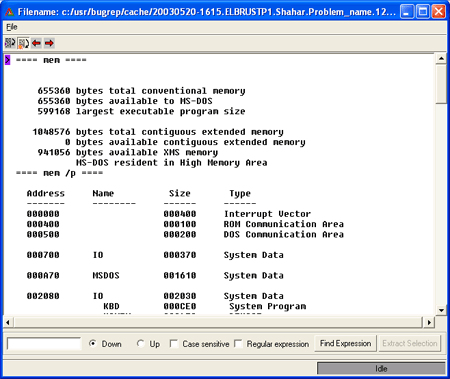Enable the Regular expression checkbox

click(238, 343)
